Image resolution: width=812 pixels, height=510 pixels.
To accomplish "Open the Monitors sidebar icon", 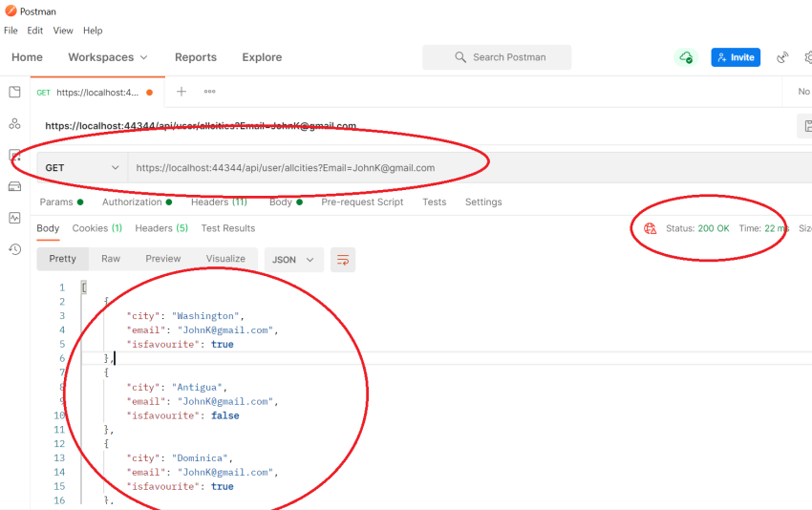I will click(14, 218).
